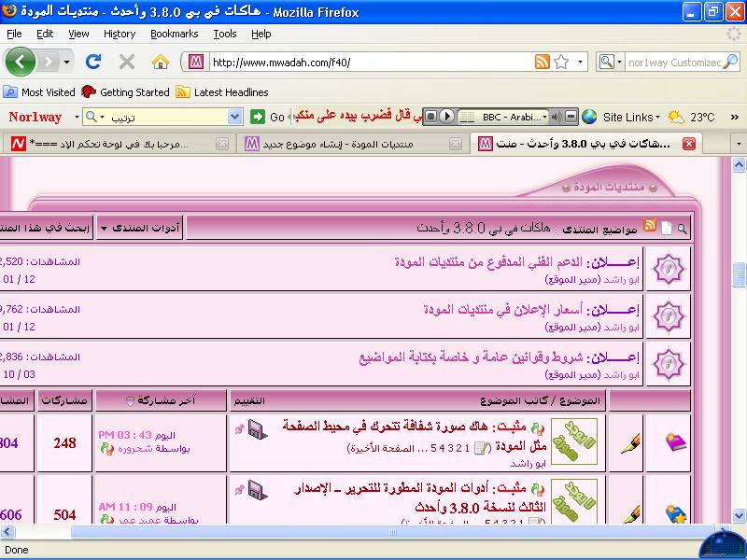Subscribe using the address bar RSS icon

coord(542,62)
